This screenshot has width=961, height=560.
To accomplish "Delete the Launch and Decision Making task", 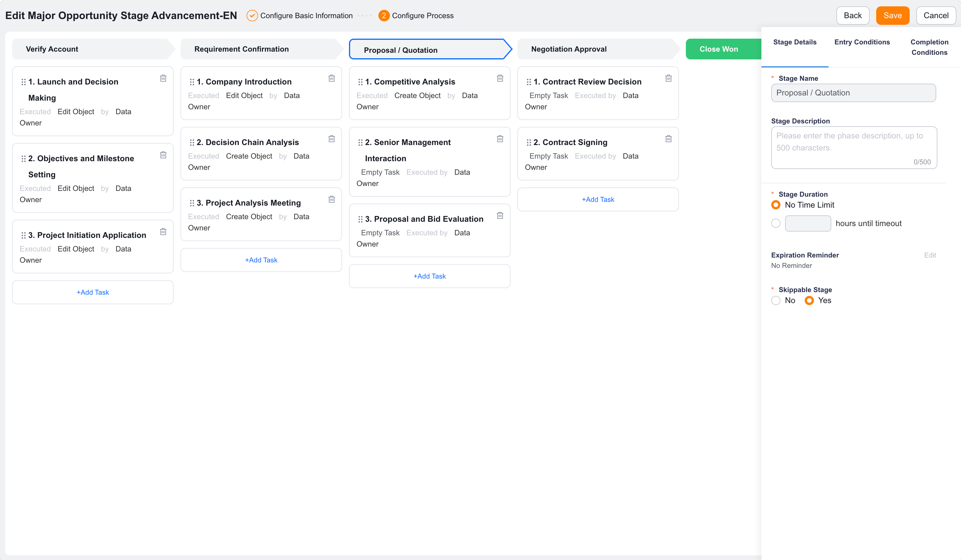I will click(x=163, y=78).
